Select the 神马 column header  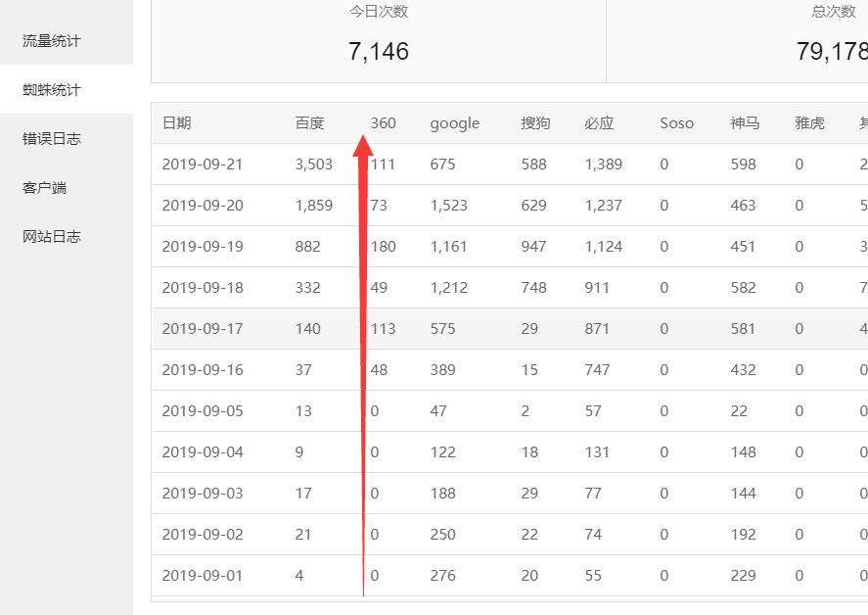tap(745, 123)
